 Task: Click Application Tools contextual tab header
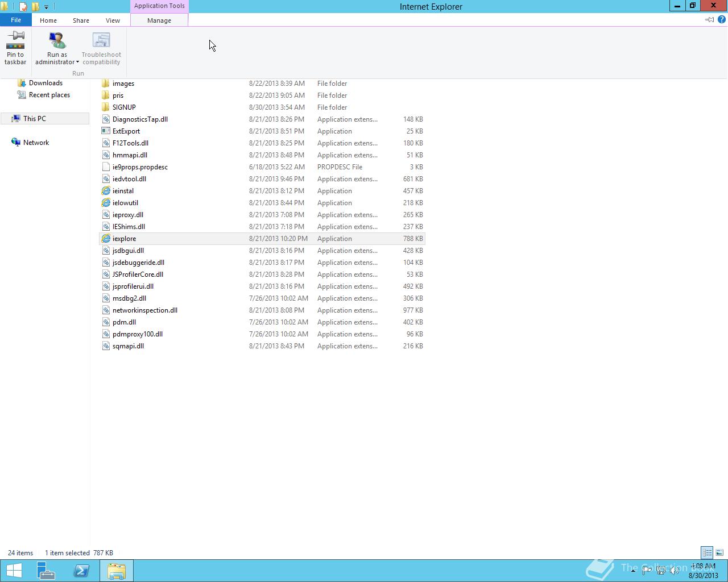(x=159, y=6)
